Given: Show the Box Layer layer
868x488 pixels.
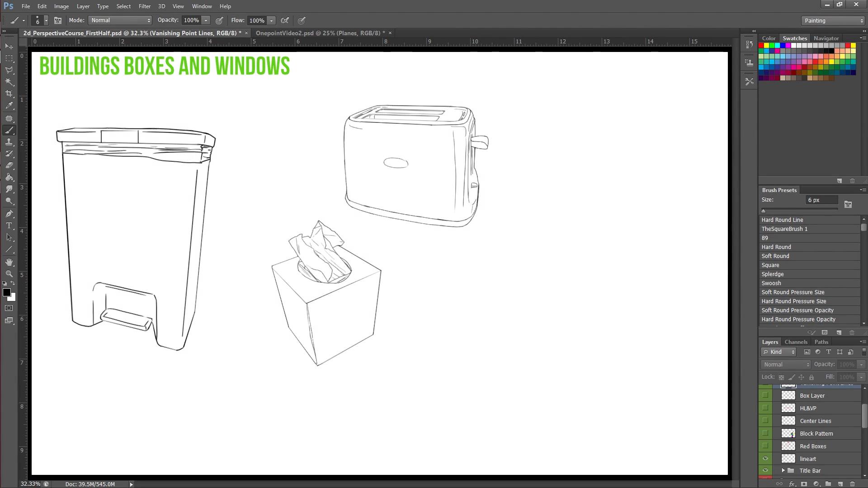Looking at the screenshot, I should 765,395.
